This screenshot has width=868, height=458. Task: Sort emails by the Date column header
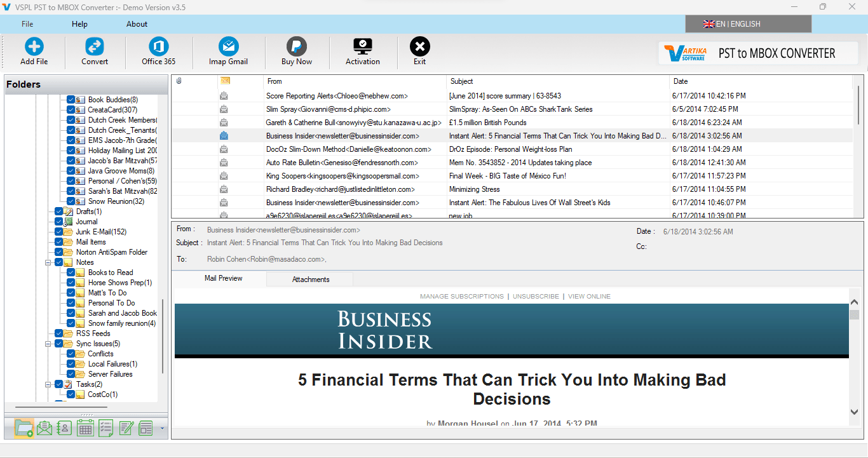tap(761, 81)
